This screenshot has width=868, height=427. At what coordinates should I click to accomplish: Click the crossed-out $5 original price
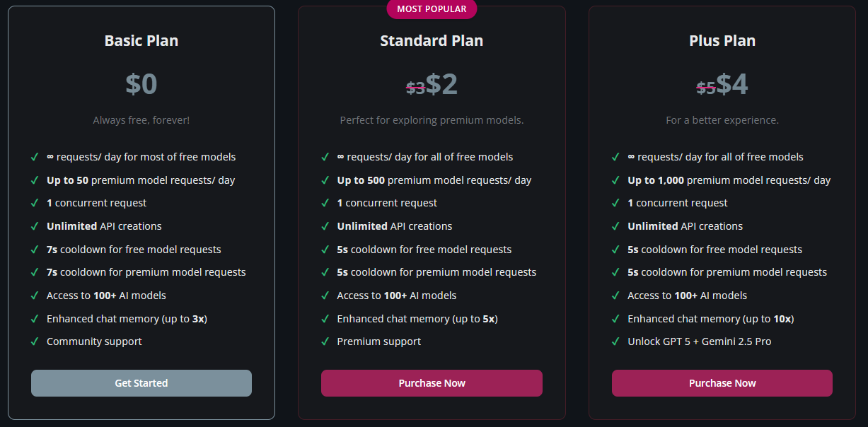pos(705,88)
